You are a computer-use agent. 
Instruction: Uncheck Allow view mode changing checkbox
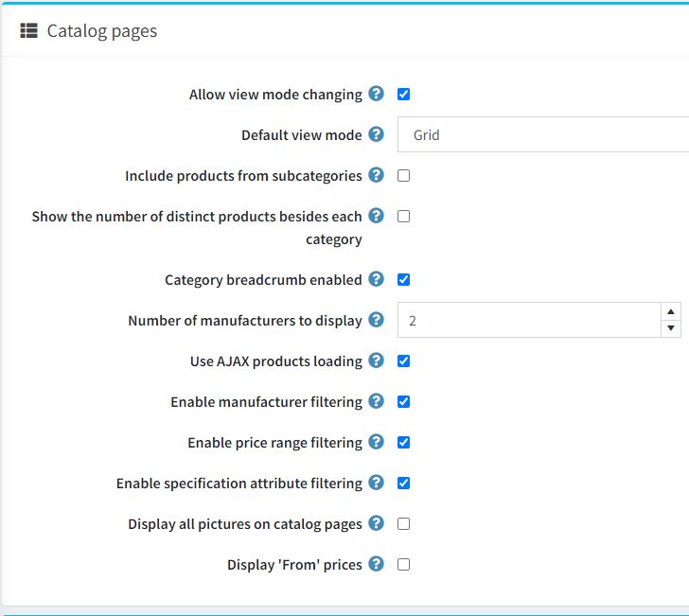[404, 94]
